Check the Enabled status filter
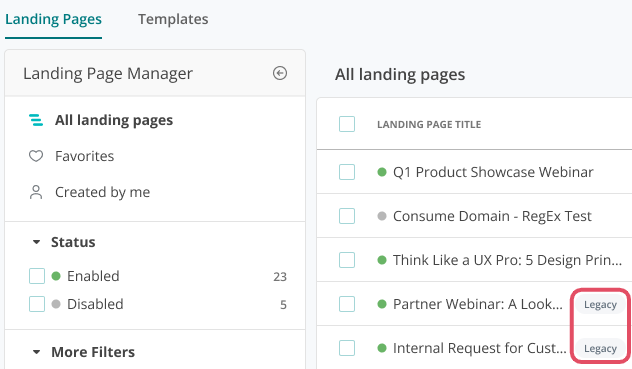 [37, 276]
